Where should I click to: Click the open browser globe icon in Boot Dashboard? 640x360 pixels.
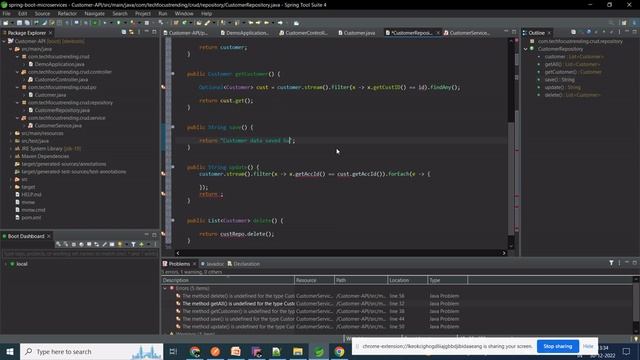point(81,244)
